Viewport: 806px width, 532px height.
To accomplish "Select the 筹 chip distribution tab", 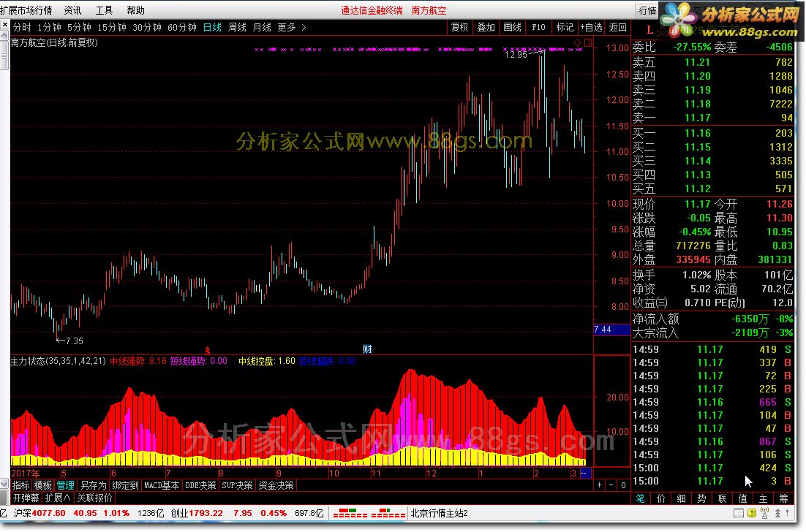I will pos(783,498).
